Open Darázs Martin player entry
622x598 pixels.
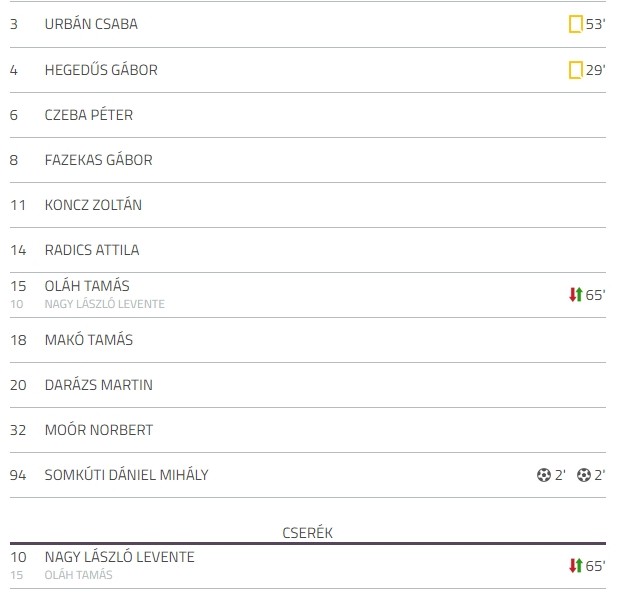[x=99, y=385]
